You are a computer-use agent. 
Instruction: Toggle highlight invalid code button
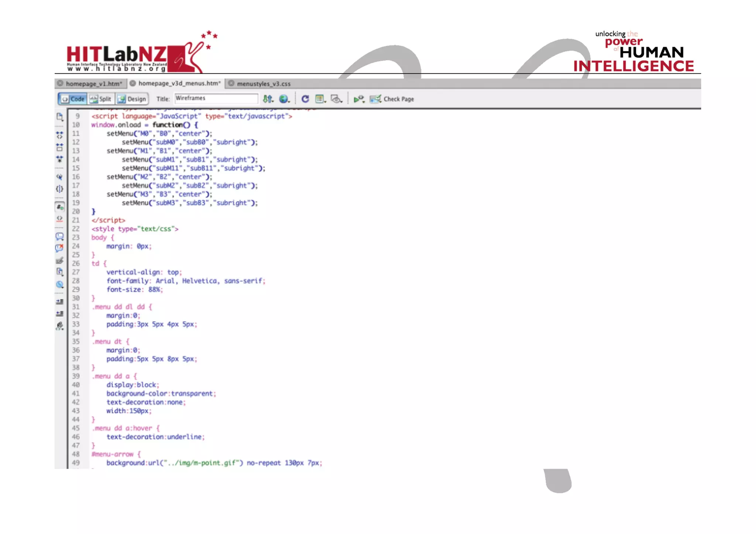[x=59, y=219]
